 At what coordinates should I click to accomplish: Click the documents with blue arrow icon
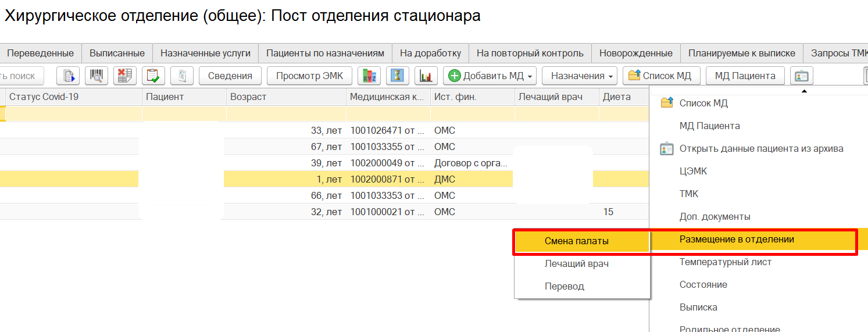(x=68, y=76)
